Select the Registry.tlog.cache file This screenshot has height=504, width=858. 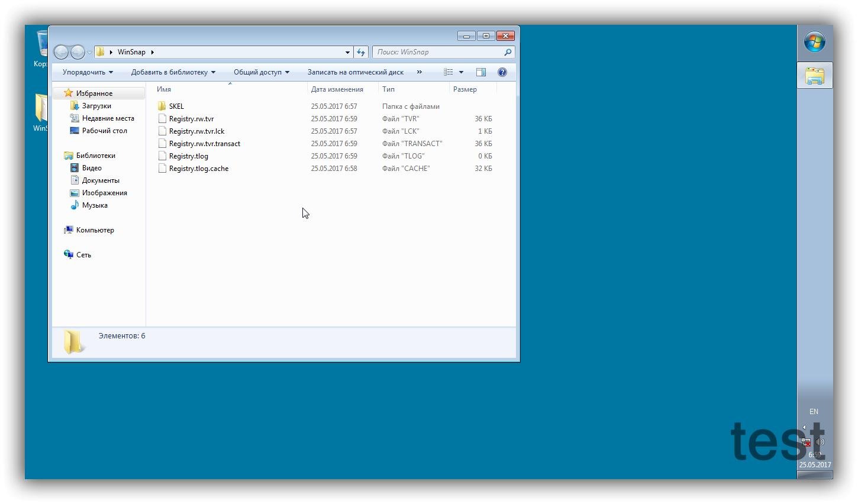click(198, 169)
